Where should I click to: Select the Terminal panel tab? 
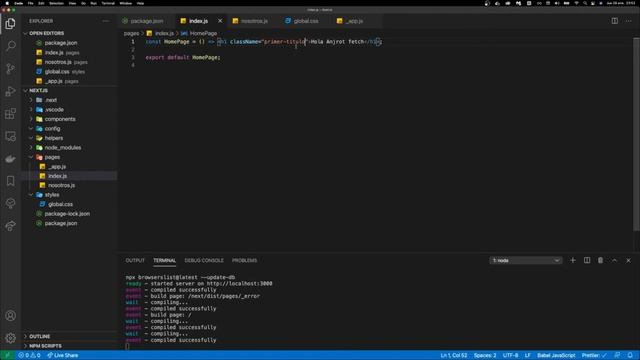pos(164,260)
